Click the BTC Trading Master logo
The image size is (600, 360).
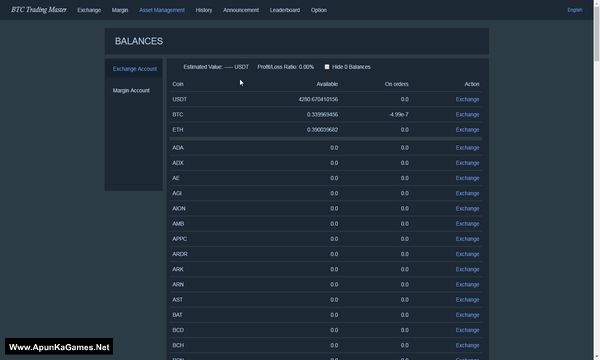pyautogui.click(x=39, y=10)
